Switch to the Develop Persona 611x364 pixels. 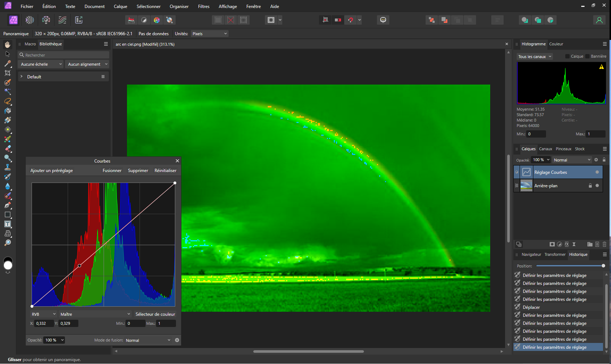click(46, 20)
